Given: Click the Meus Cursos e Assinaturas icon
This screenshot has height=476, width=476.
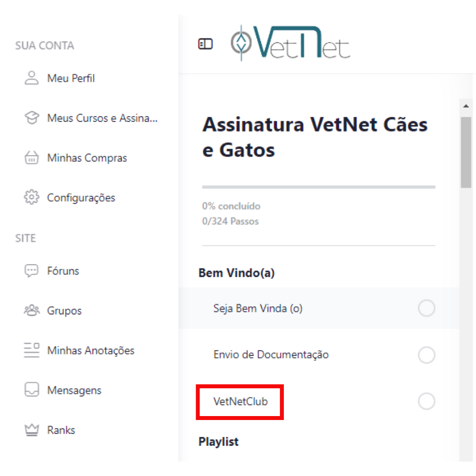Looking at the screenshot, I should (x=31, y=118).
